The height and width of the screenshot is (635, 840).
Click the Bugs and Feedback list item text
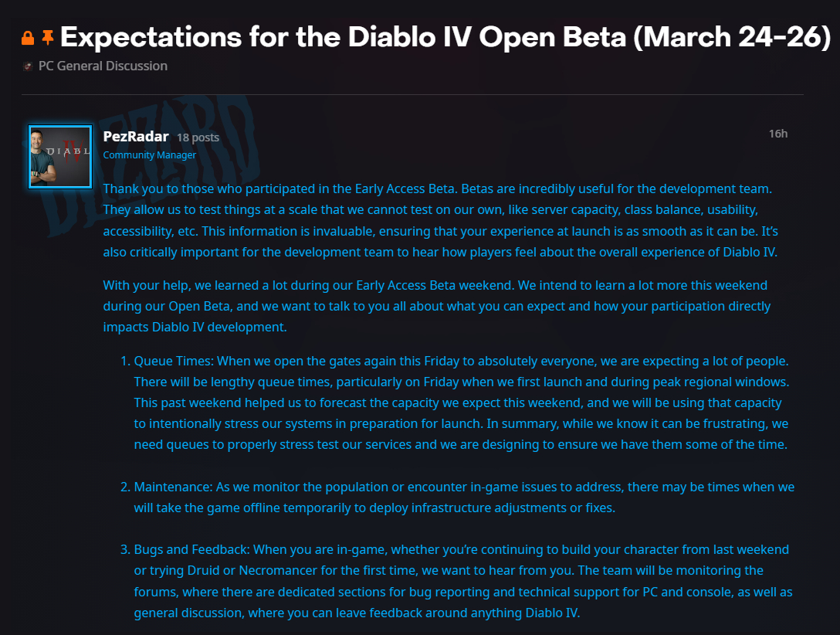click(x=463, y=581)
